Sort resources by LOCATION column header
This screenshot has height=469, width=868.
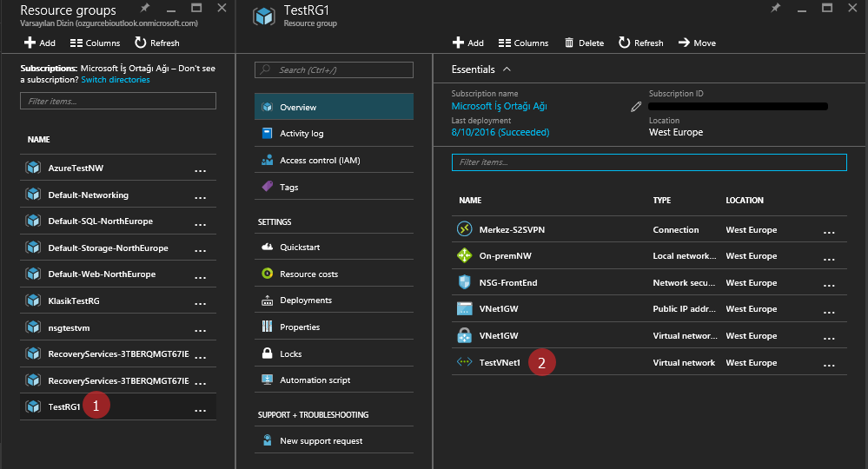(745, 201)
